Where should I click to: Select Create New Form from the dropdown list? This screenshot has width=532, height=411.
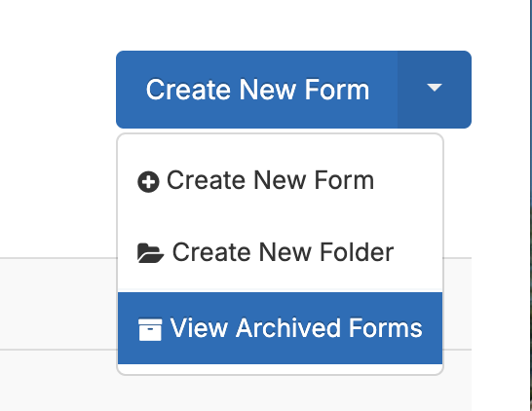280,180
